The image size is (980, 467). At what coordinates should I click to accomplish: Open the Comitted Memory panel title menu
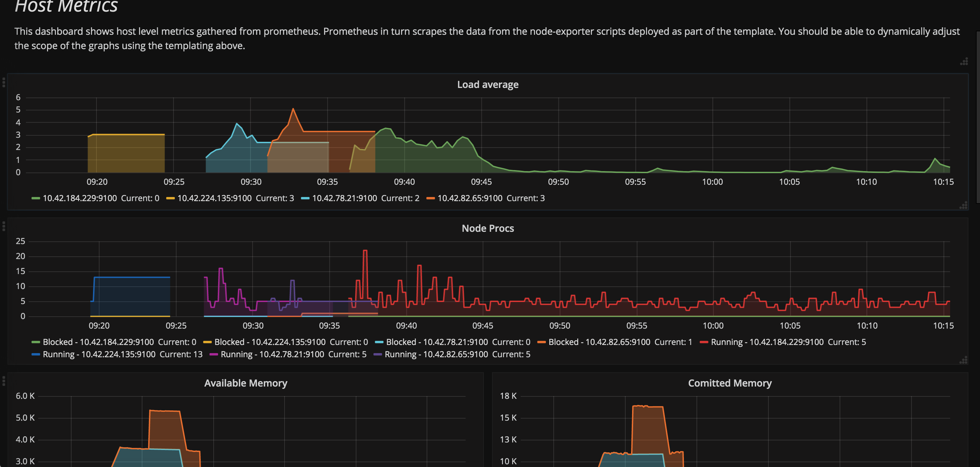[729, 383]
